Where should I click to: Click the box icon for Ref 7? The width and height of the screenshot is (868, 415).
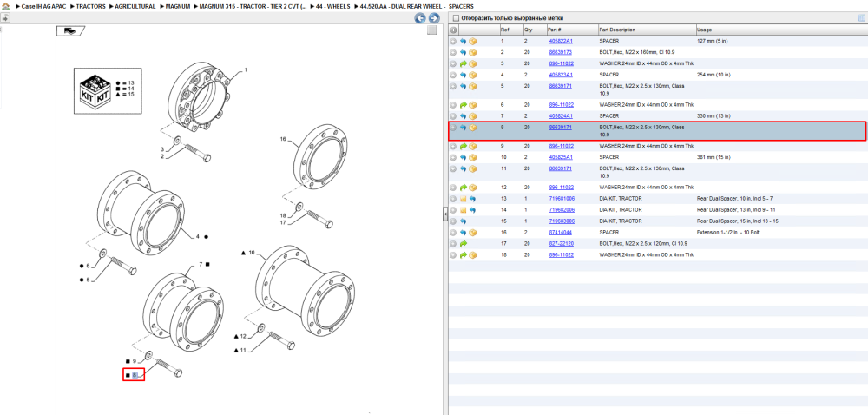point(473,116)
